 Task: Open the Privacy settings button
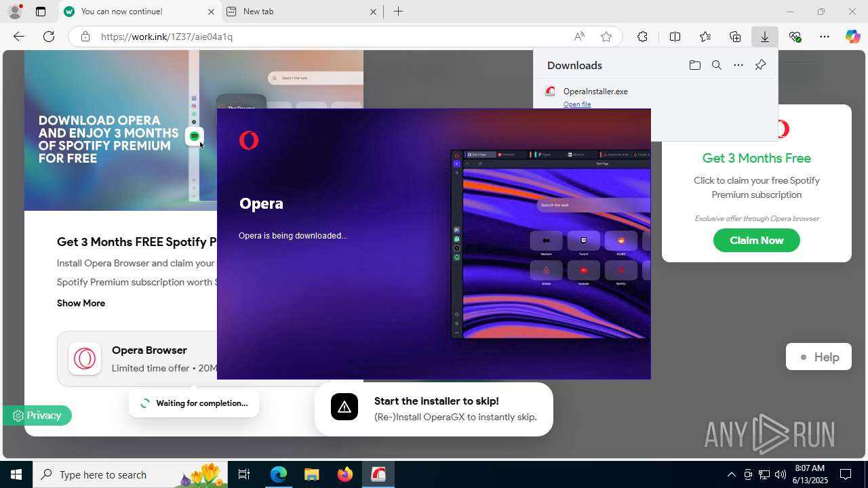(x=37, y=415)
